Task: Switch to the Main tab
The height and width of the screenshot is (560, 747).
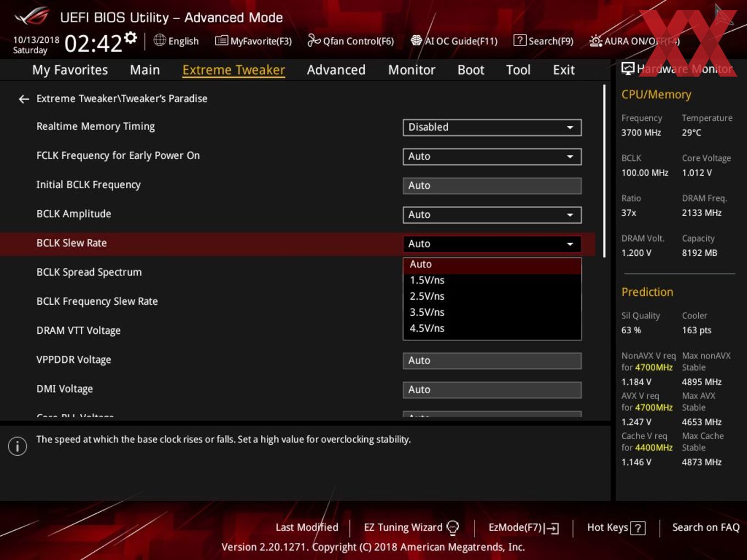Action: [x=145, y=70]
